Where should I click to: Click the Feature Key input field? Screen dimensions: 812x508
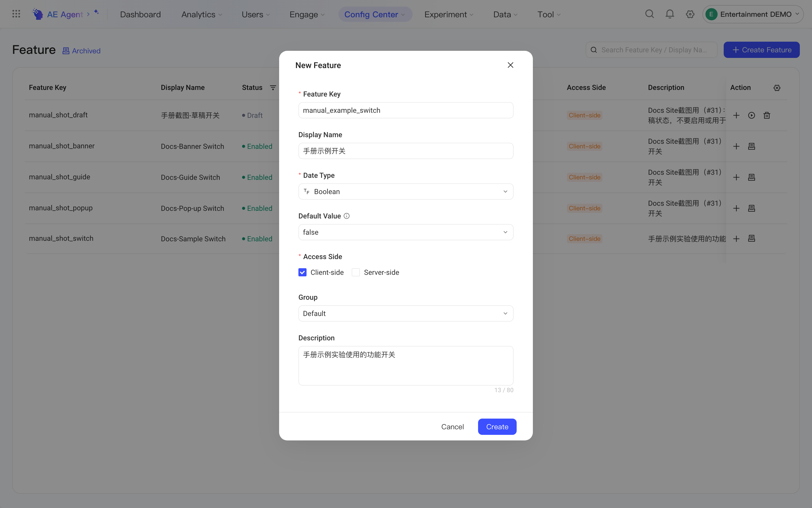click(406, 110)
